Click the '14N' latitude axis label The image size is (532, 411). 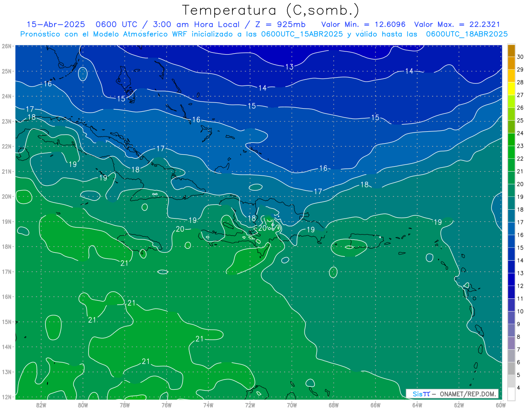pyautogui.click(x=7, y=347)
